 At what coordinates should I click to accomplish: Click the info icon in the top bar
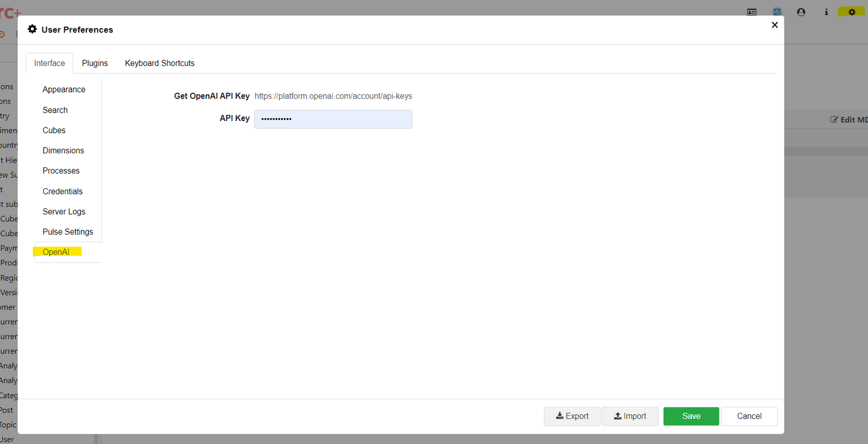826,12
